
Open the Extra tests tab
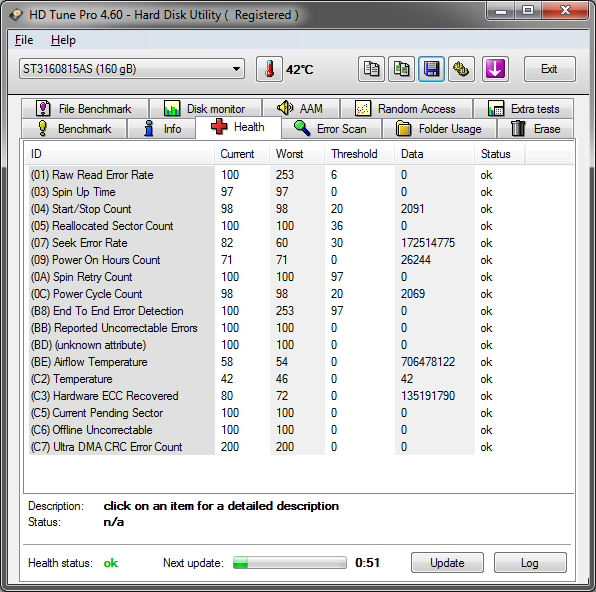point(523,109)
